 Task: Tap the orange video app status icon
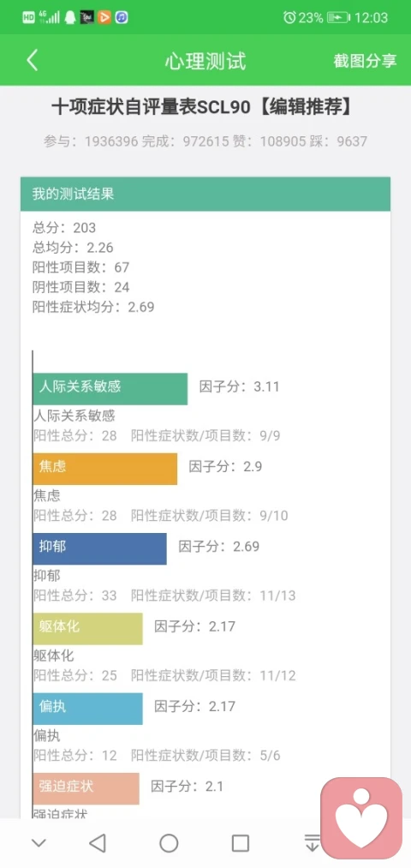(104, 17)
